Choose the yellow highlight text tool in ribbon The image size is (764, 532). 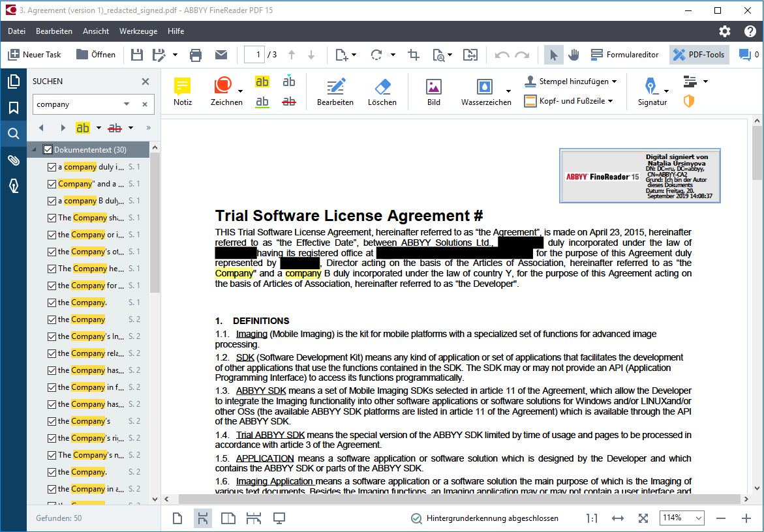(262, 81)
